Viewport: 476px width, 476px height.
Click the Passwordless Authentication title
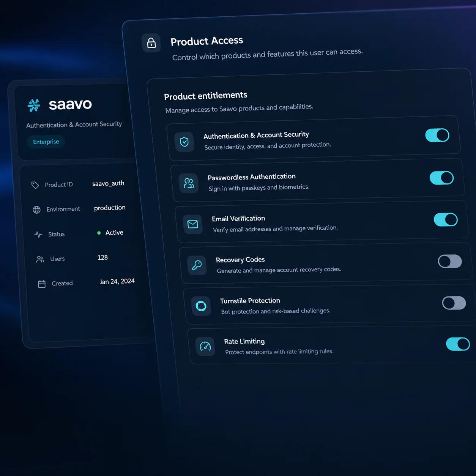[x=252, y=177]
